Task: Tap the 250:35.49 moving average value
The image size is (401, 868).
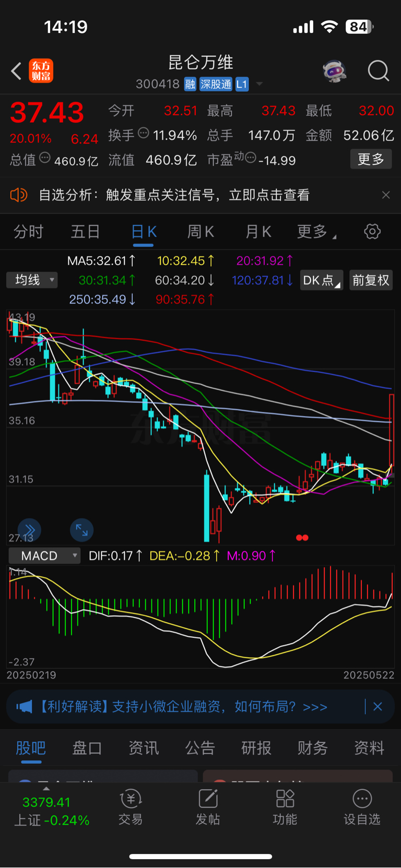Action: coord(103,300)
